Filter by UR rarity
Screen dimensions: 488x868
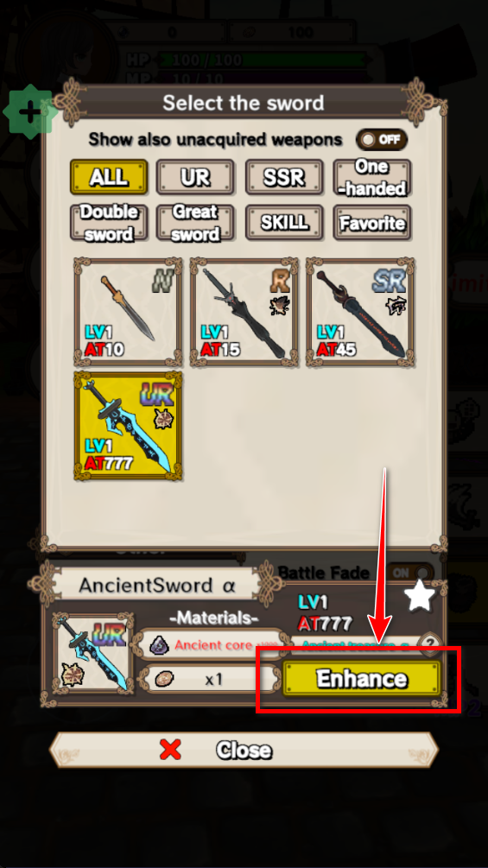195,177
